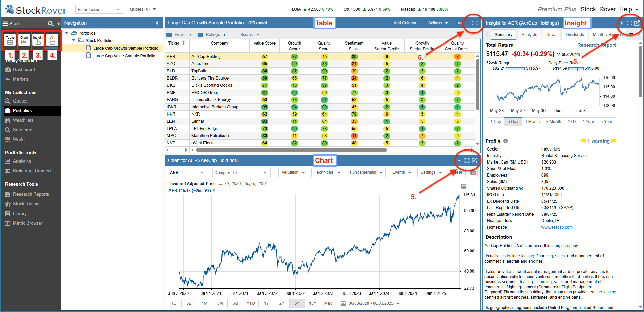Click the search magnifier in Start bar

pos(51,24)
